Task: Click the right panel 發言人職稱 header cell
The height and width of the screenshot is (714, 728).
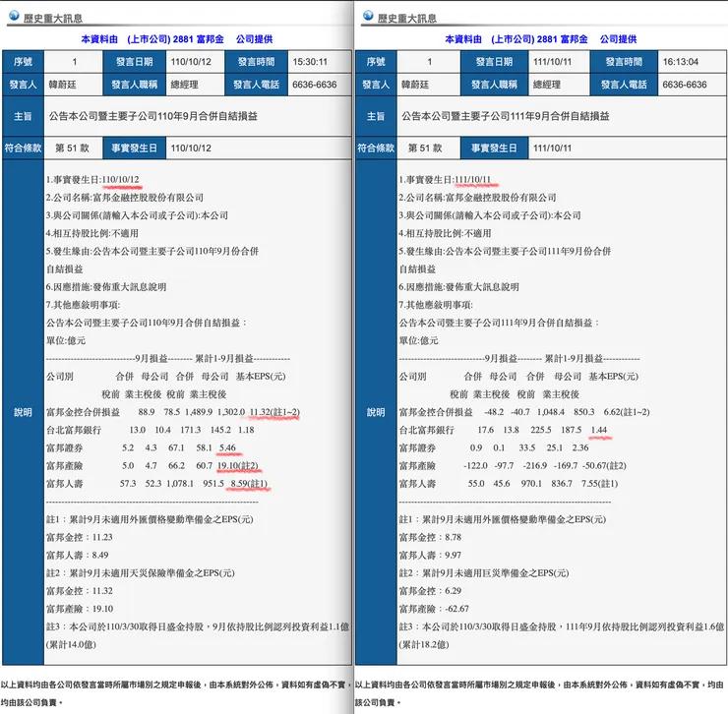Action: click(494, 85)
